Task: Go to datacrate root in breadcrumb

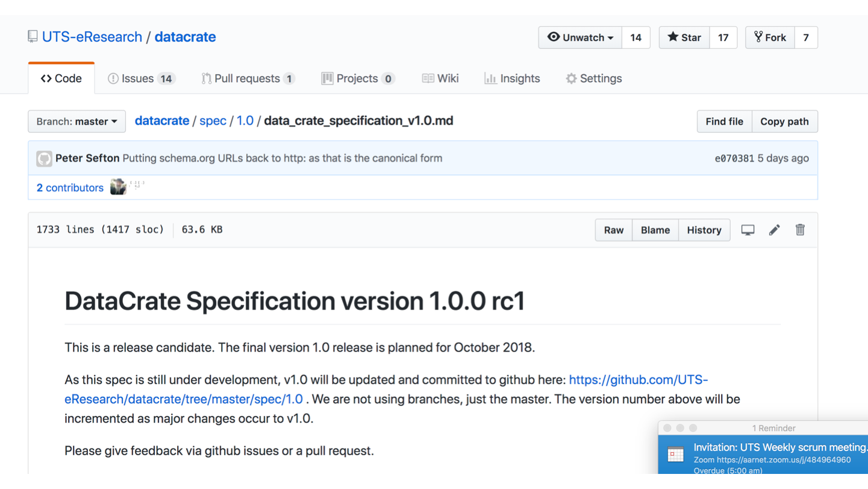Action: tap(162, 121)
